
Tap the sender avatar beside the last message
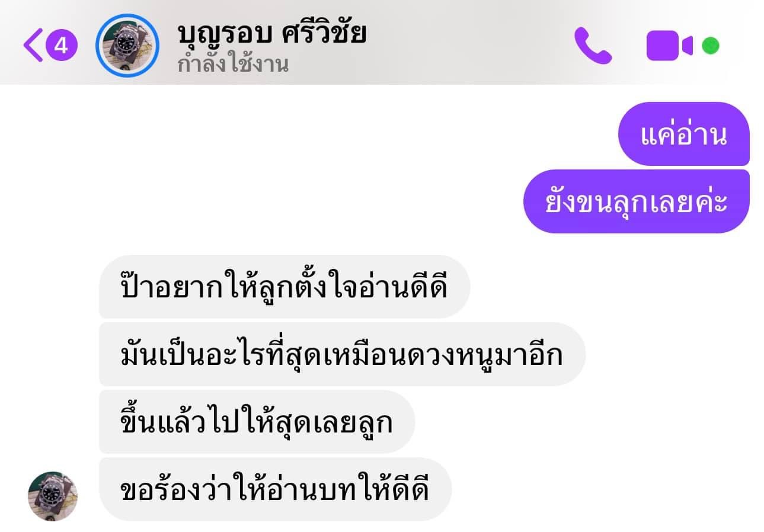(53, 496)
